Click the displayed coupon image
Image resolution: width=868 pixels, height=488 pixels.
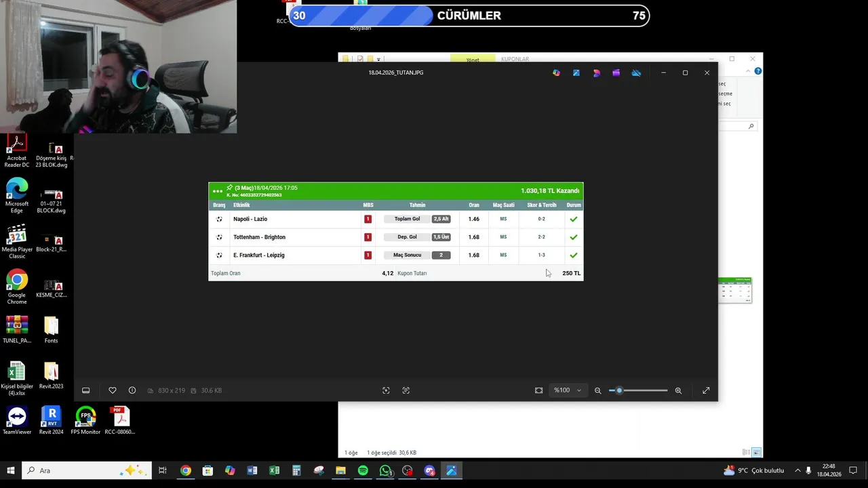pos(395,232)
